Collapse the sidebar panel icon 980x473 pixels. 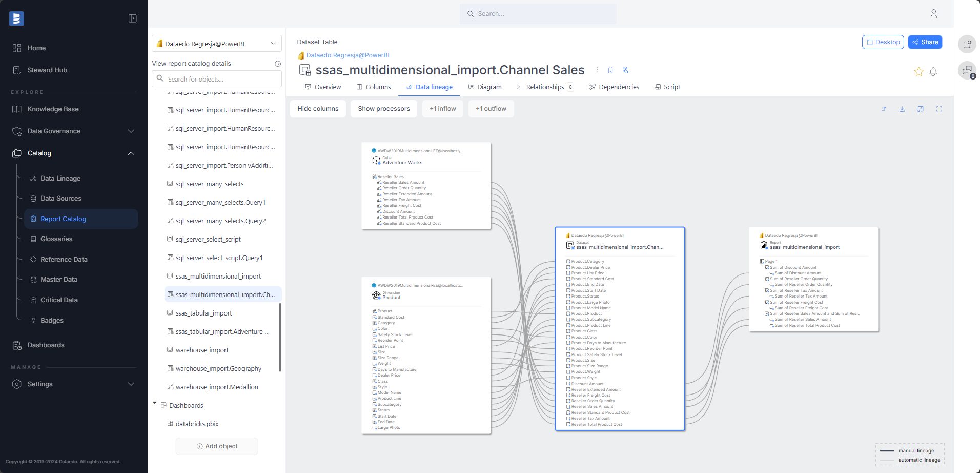(x=132, y=18)
